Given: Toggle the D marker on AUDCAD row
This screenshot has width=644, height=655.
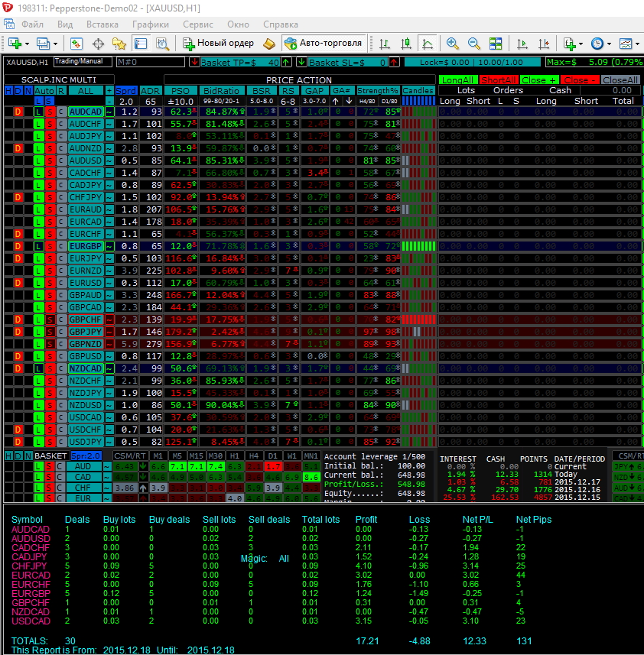Looking at the screenshot, I should tap(18, 112).
